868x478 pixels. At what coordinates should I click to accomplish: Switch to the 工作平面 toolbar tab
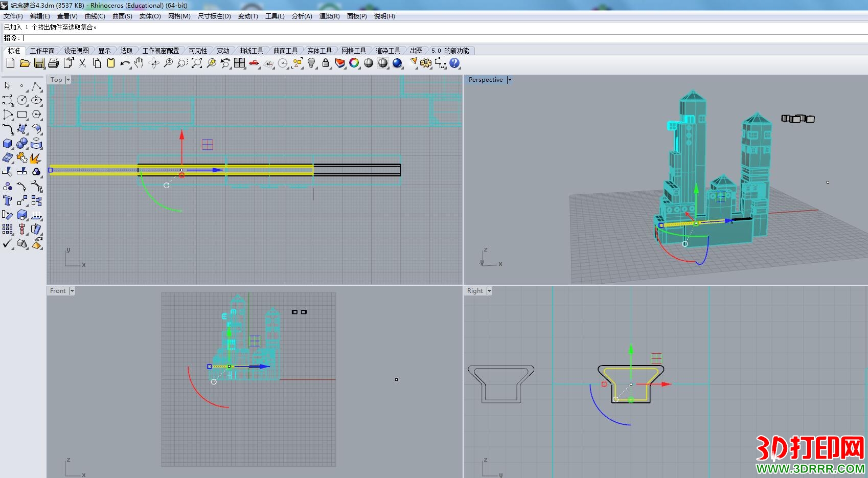42,51
